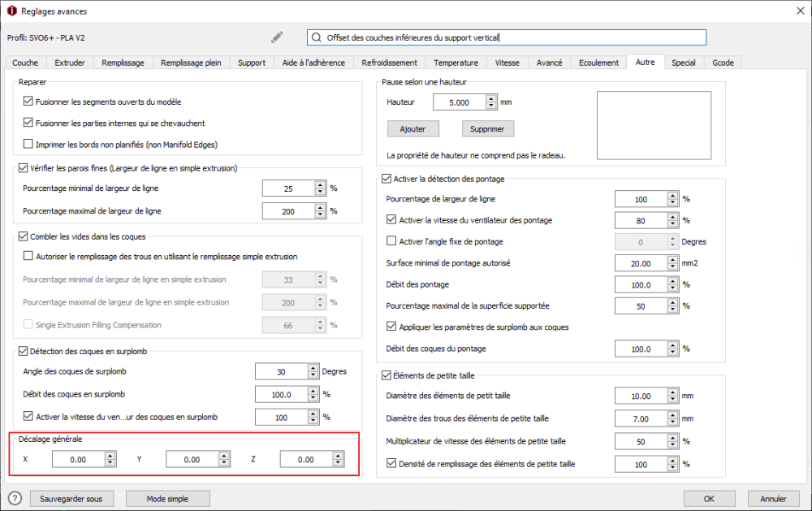Viewport: 812px width, 511px height.
Task: Check Activer l'angle fixe de pontage
Action: click(391, 240)
